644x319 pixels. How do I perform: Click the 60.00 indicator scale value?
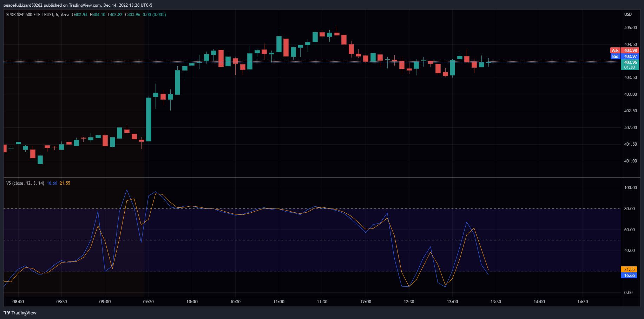[629, 230]
